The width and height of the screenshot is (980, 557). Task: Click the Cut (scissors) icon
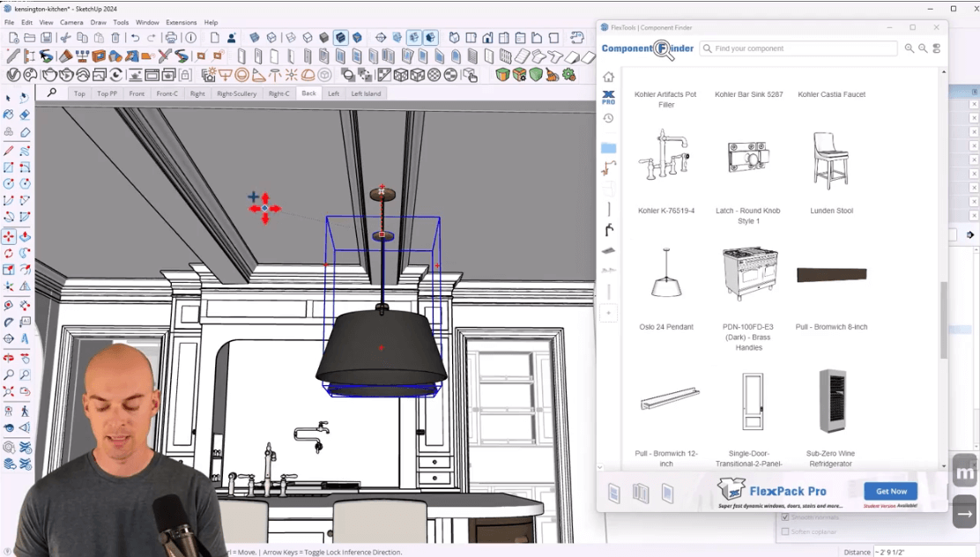(65, 38)
